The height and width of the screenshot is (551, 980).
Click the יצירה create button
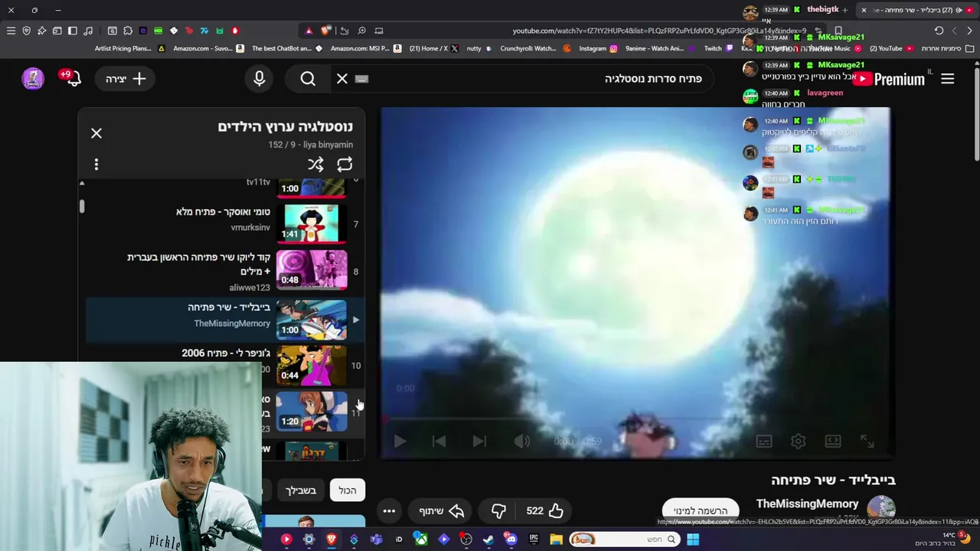click(x=126, y=78)
